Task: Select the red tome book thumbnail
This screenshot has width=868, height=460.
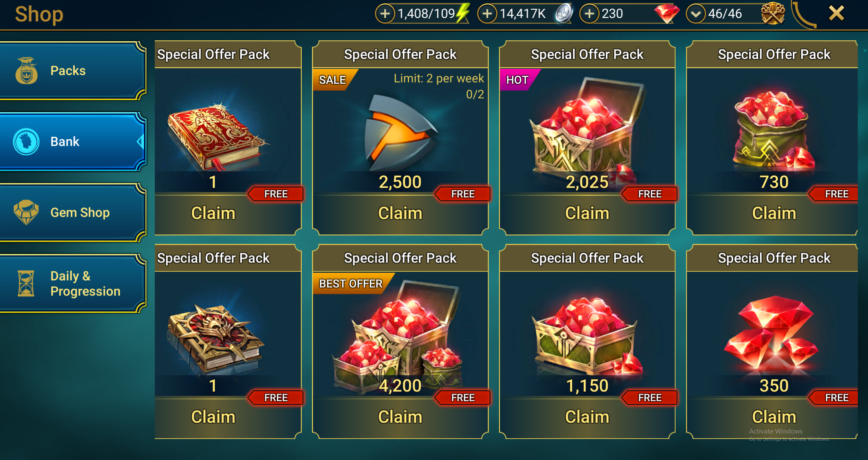Action: pos(217,136)
